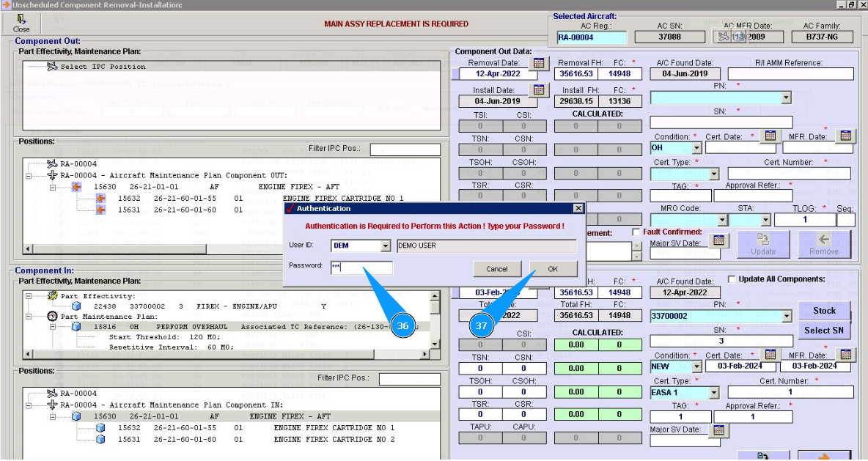Click cube icon of 22438 FIREX - ENGINE/APU

click(76, 306)
